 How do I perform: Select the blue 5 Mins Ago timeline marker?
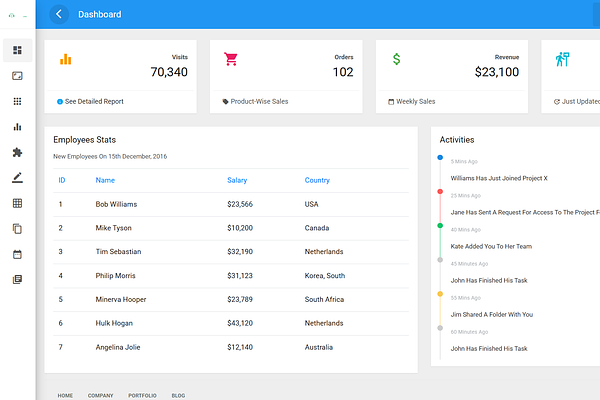(440, 157)
